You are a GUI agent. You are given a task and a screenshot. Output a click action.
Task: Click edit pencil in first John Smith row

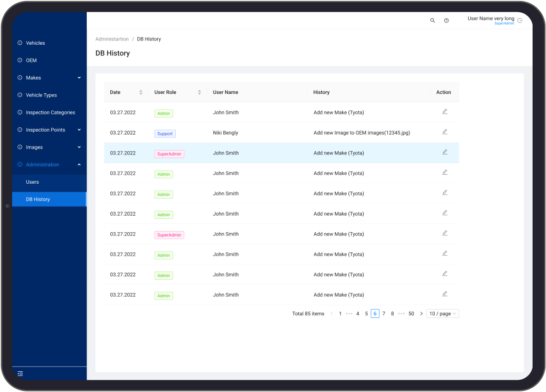[x=445, y=112]
